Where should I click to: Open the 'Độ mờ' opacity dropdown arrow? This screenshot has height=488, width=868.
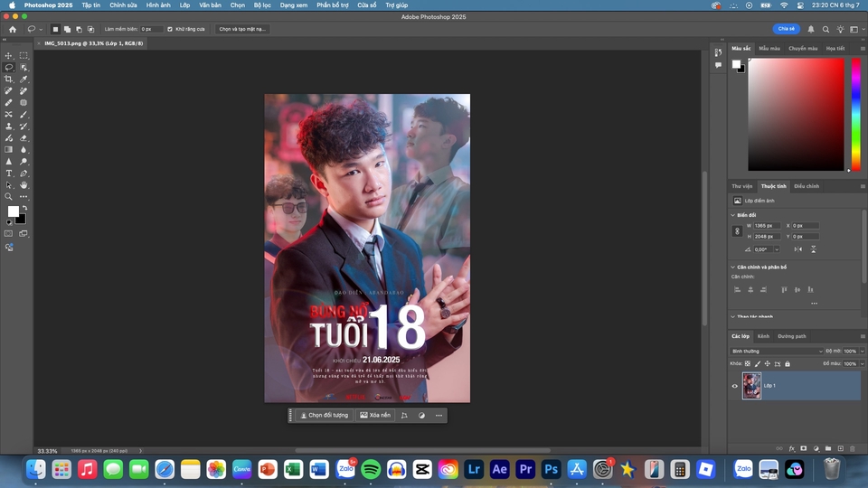[862, 352]
